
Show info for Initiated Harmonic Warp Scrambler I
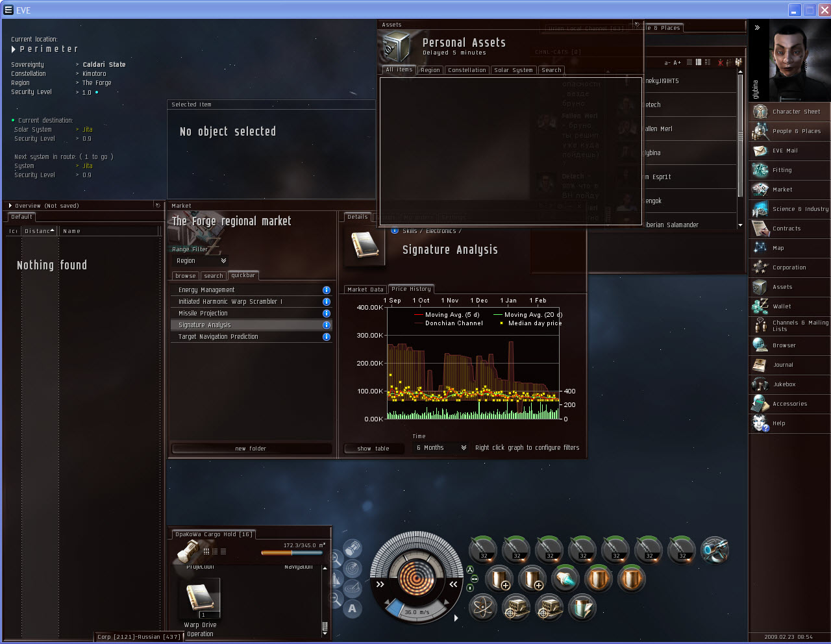(327, 302)
